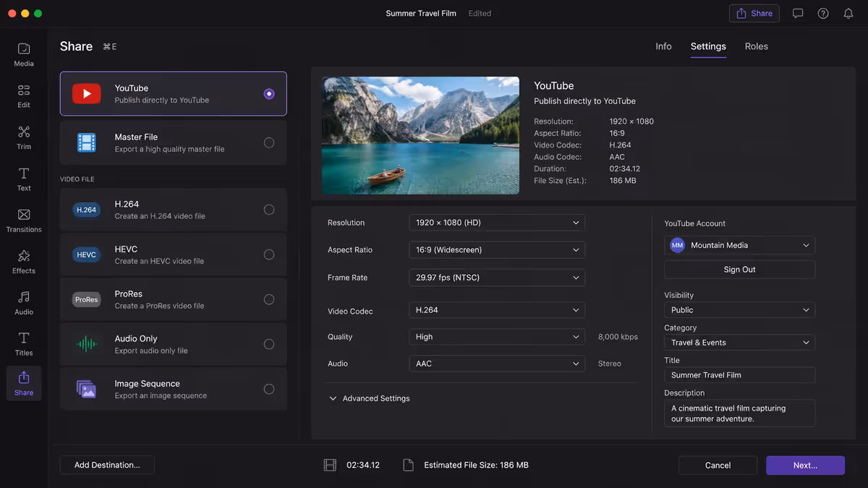Open the Video Codec dropdown
The width and height of the screenshot is (868, 488).
tap(497, 310)
